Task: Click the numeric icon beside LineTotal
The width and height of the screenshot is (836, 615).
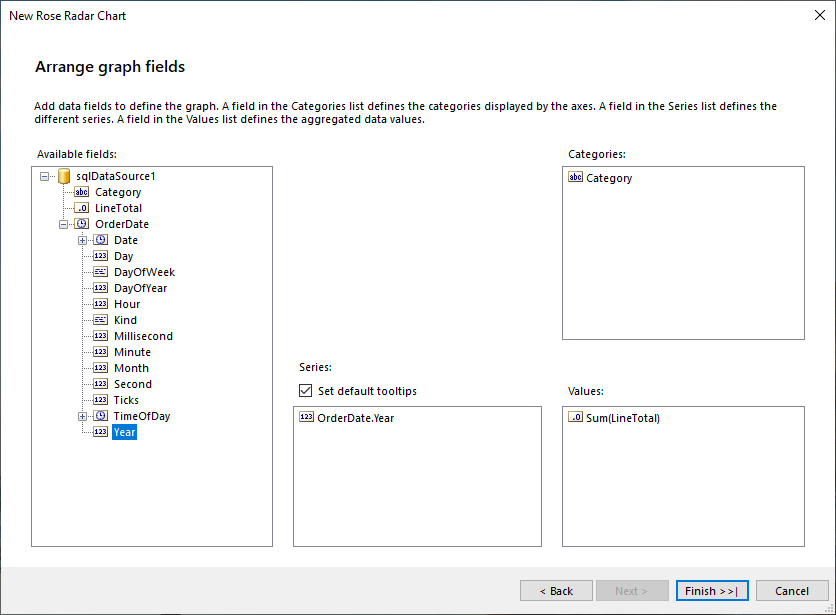Action: (x=81, y=207)
